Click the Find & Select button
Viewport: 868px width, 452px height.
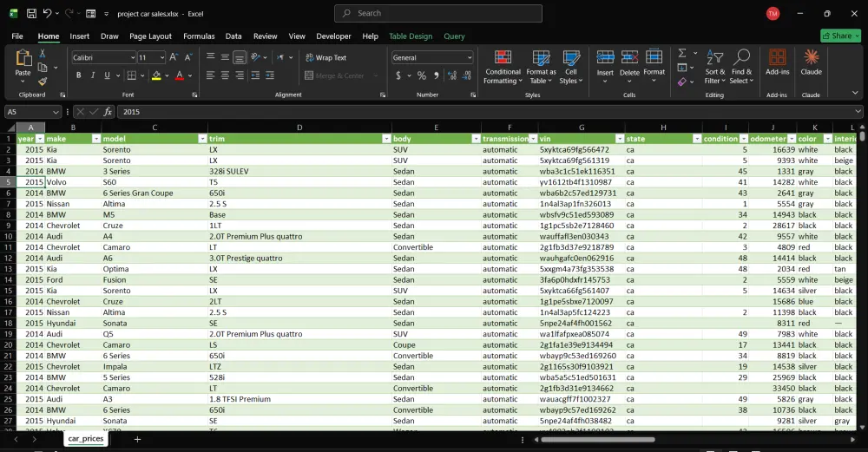pyautogui.click(x=742, y=67)
